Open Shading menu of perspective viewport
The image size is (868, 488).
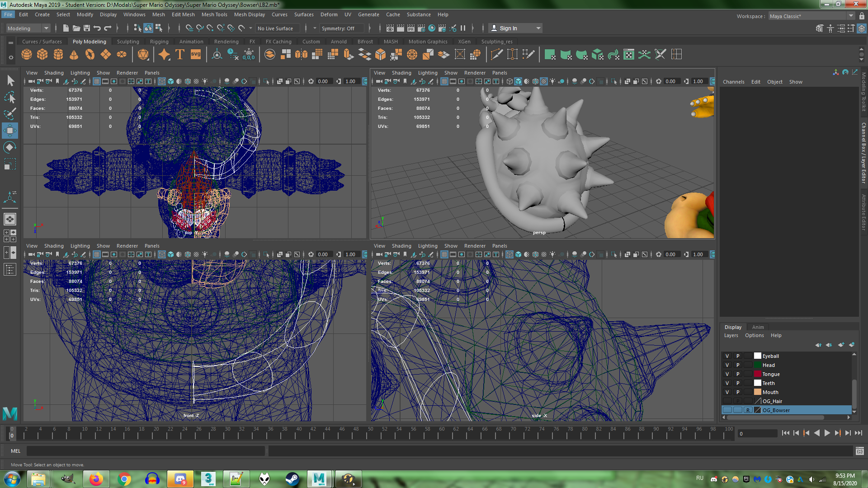(x=401, y=73)
